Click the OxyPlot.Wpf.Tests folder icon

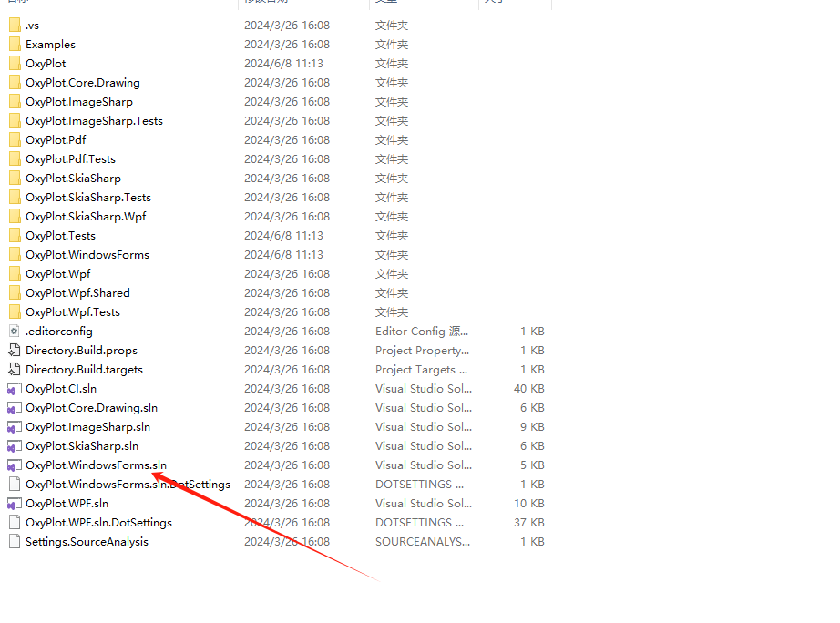(15, 312)
